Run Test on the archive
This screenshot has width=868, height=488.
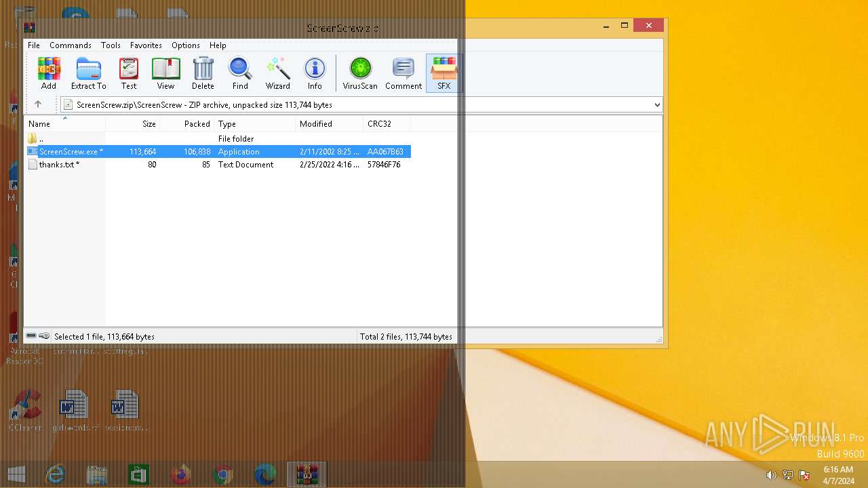[129, 73]
